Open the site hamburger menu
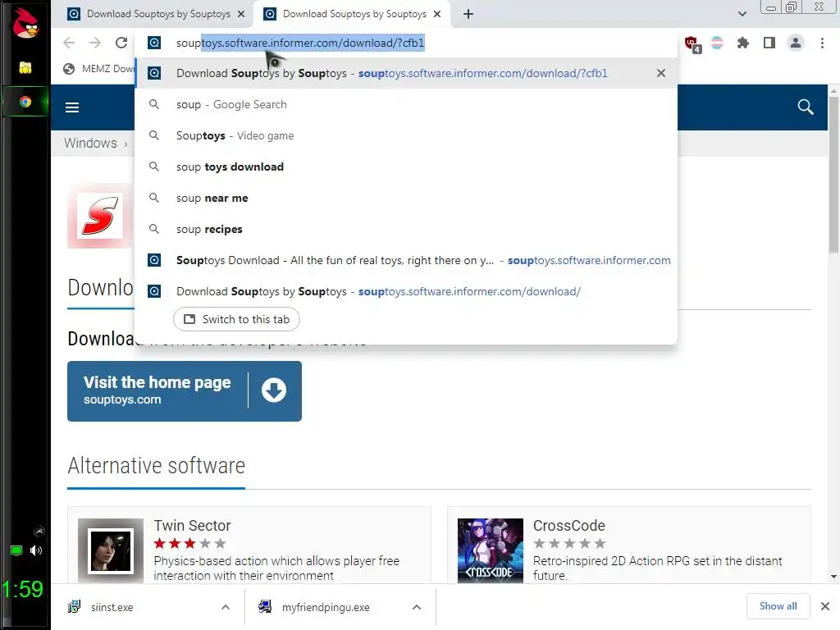840x630 pixels. (x=72, y=107)
